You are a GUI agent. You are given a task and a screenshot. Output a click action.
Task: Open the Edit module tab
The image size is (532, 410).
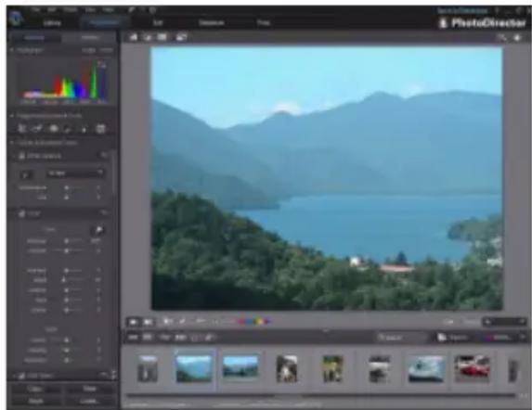(158, 22)
